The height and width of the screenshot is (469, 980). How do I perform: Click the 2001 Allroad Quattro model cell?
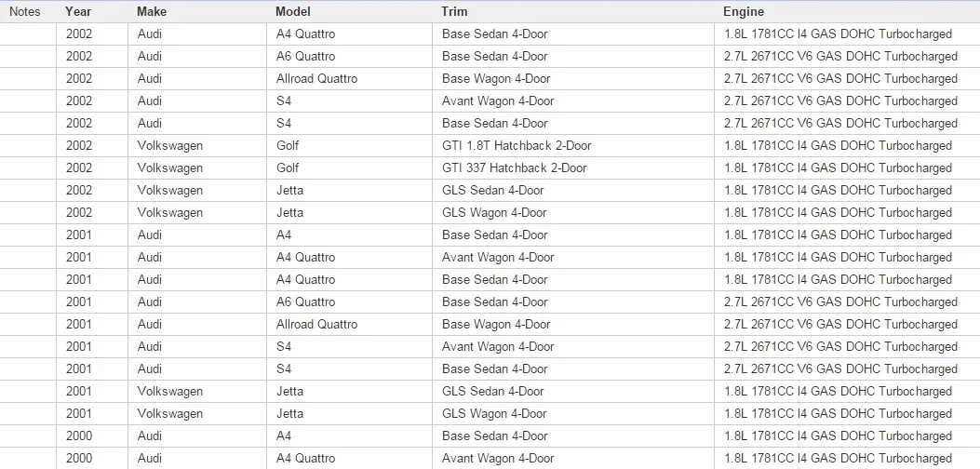pyautogui.click(x=349, y=325)
